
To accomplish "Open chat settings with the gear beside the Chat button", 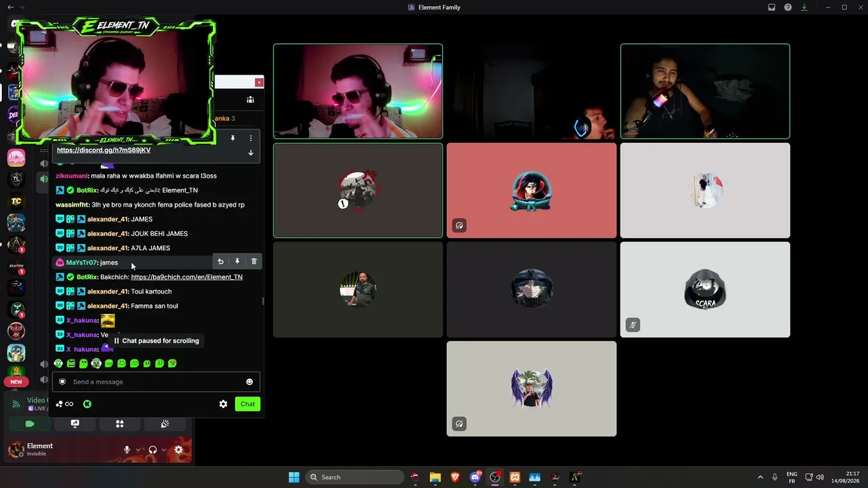I will click(223, 404).
